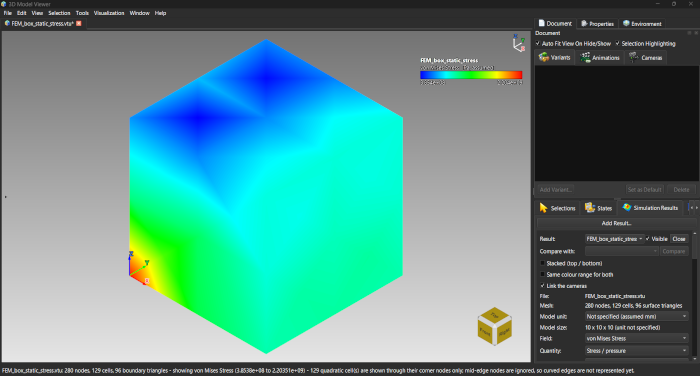Open the File menu
This screenshot has height=376, width=700.
pyautogui.click(x=8, y=13)
